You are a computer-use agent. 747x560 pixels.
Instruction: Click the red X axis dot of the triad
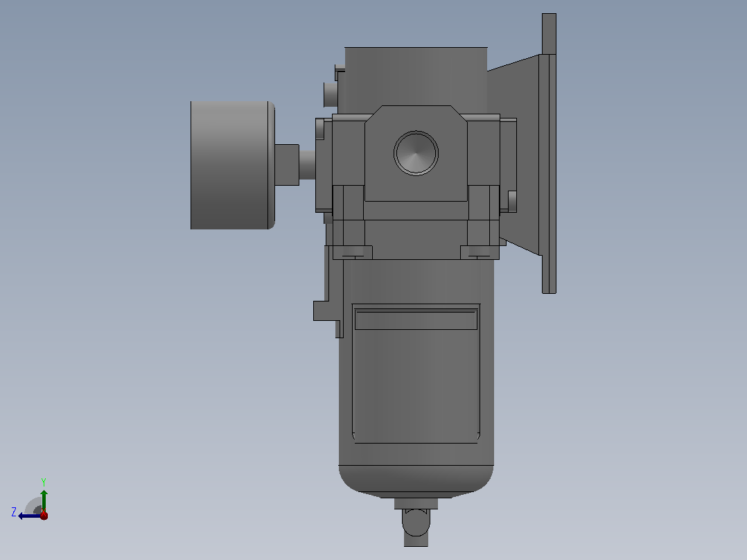pos(44,515)
